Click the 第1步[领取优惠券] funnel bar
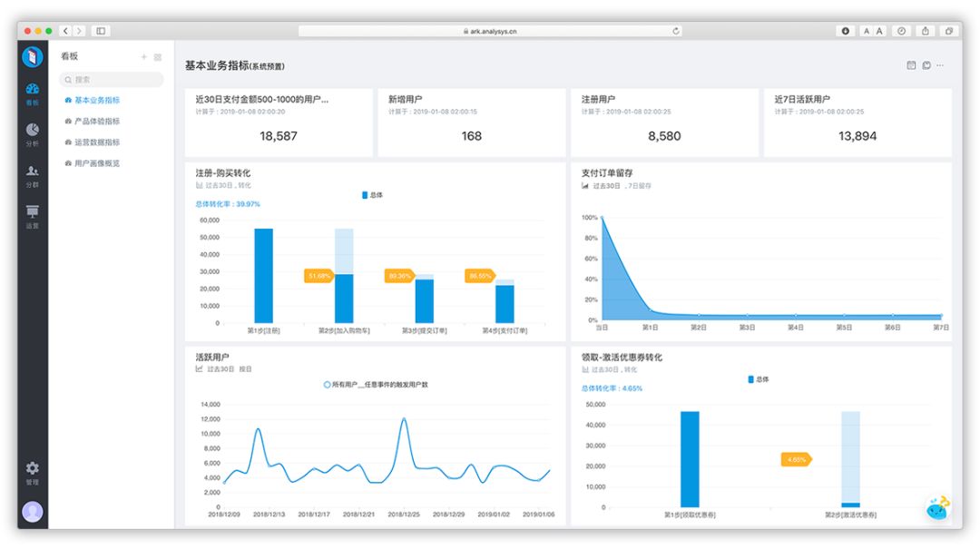980x549 pixels. click(690, 459)
